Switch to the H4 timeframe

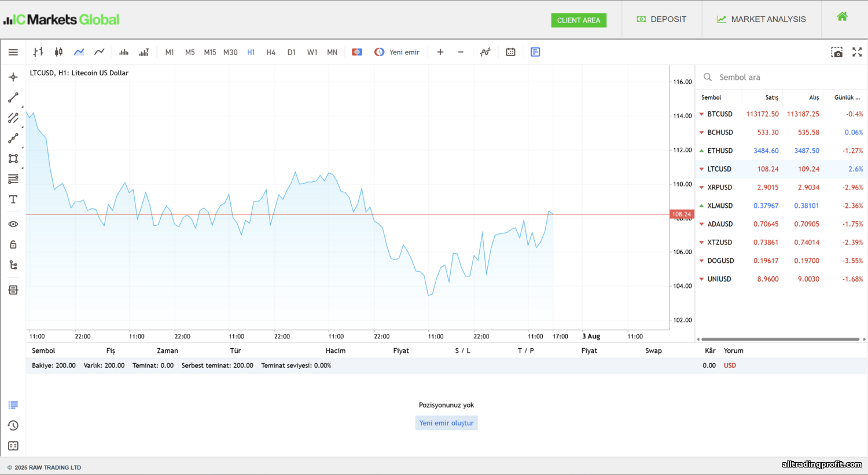point(271,52)
